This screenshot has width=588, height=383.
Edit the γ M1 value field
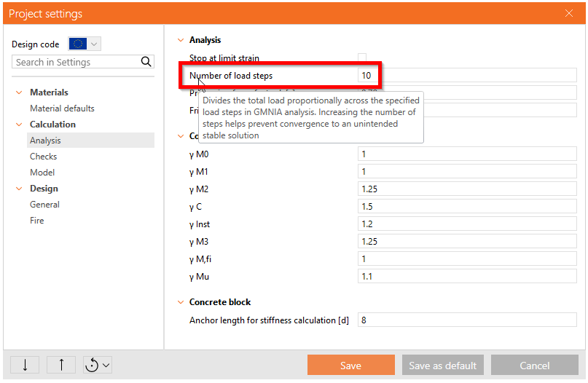[x=467, y=172]
